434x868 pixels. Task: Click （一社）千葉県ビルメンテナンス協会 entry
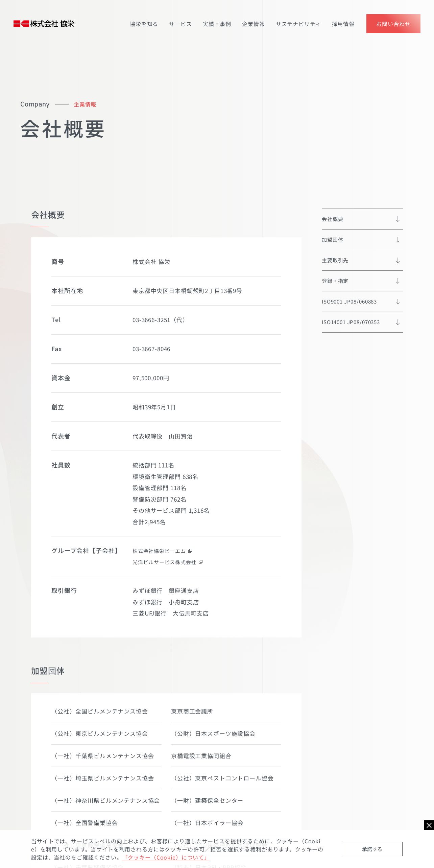103,756
